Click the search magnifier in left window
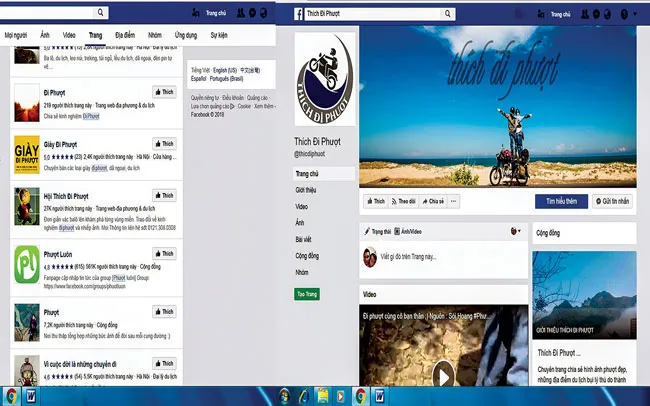 pyautogui.click(x=101, y=12)
